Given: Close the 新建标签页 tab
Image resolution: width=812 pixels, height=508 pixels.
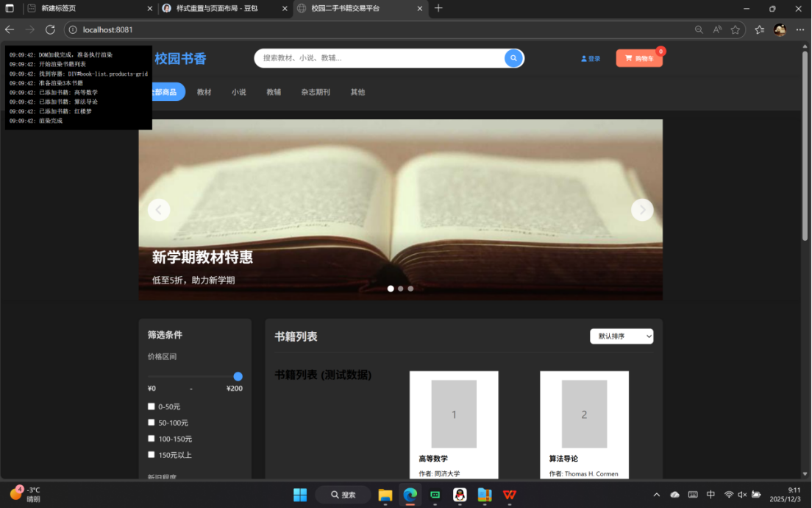Looking at the screenshot, I should [x=149, y=8].
